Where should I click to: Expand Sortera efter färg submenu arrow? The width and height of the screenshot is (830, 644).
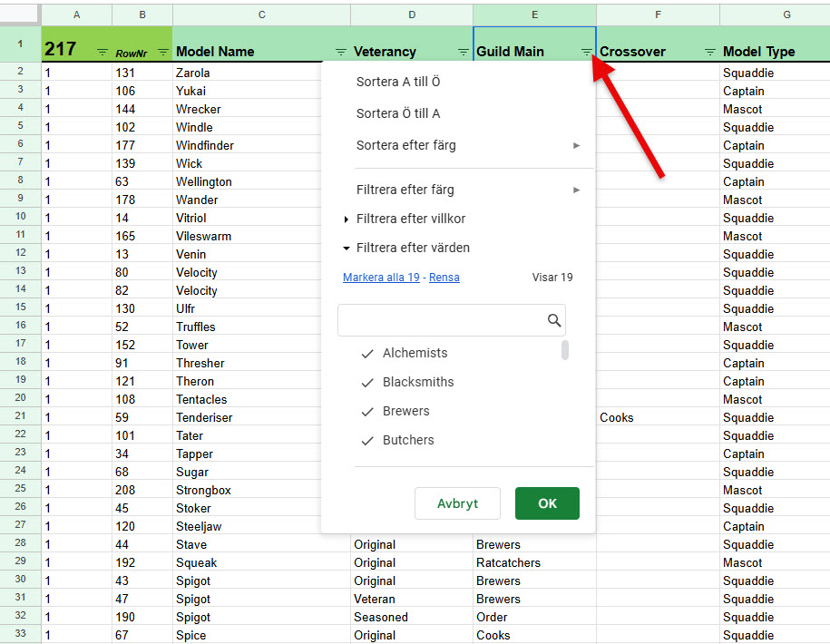coord(576,145)
